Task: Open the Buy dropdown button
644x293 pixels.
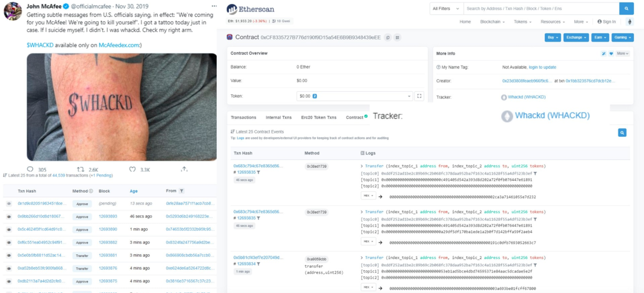Action: (552, 37)
